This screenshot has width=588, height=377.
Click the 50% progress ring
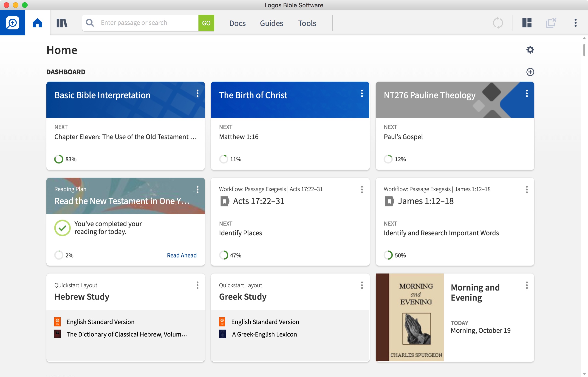click(x=388, y=255)
